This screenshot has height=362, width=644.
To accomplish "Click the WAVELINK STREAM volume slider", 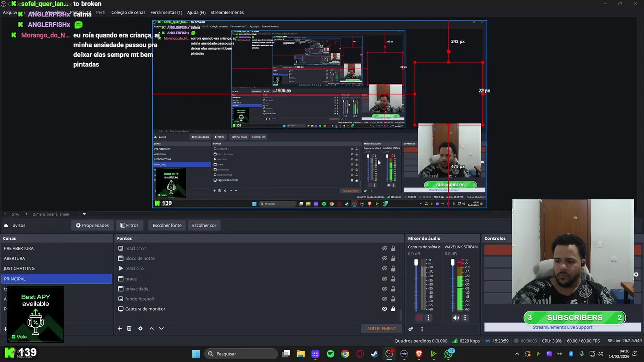I will pos(452,285).
